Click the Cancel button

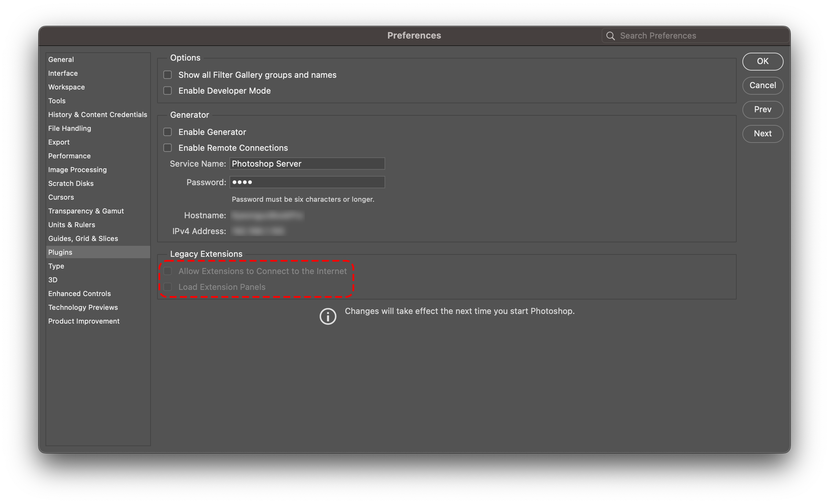click(762, 85)
